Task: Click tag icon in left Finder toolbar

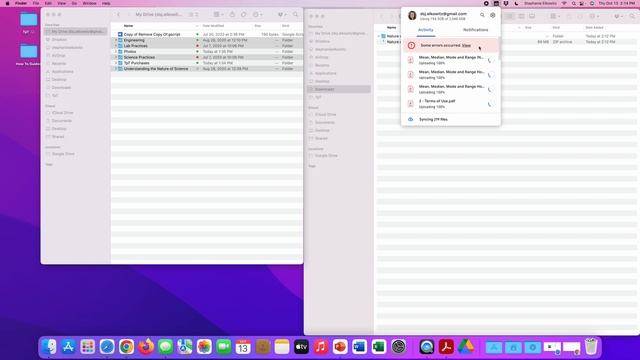Action: click(x=244, y=14)
